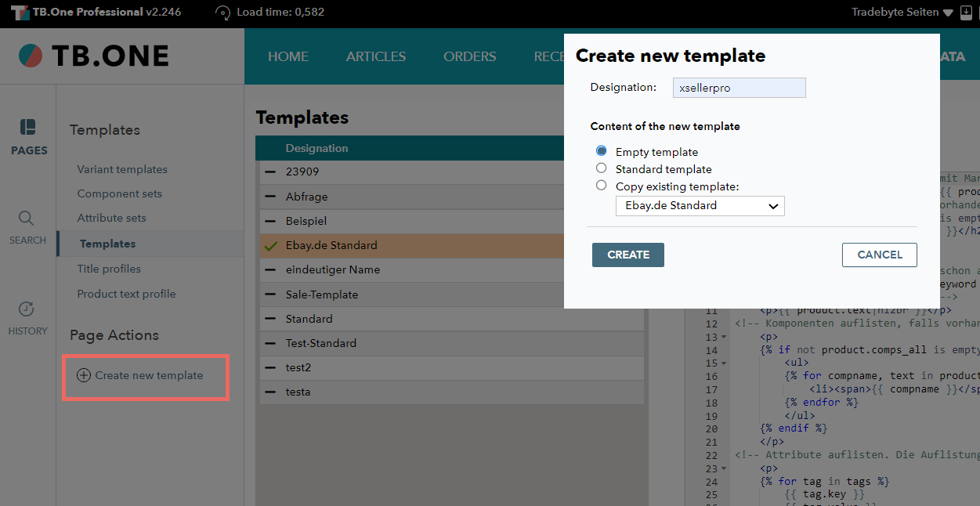Click the download icon in top bar

pyautogui.click(x=966, y=13)
